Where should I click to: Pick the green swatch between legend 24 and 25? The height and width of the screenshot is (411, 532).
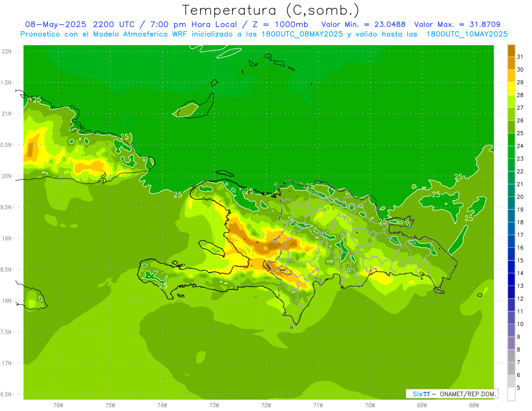(511, 140)
